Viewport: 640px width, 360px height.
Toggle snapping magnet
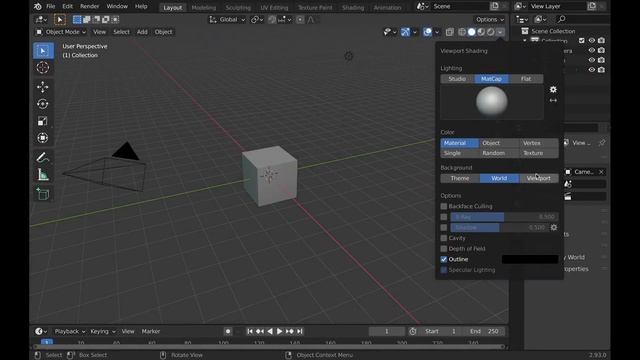[272, 20]
